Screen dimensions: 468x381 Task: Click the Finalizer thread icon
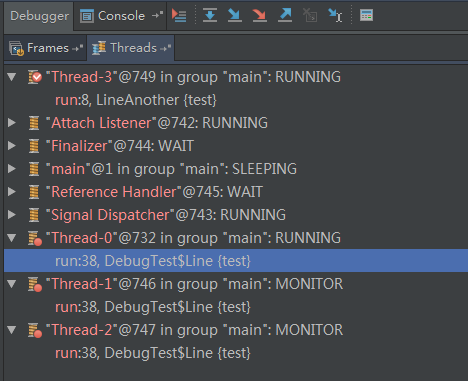34,146
